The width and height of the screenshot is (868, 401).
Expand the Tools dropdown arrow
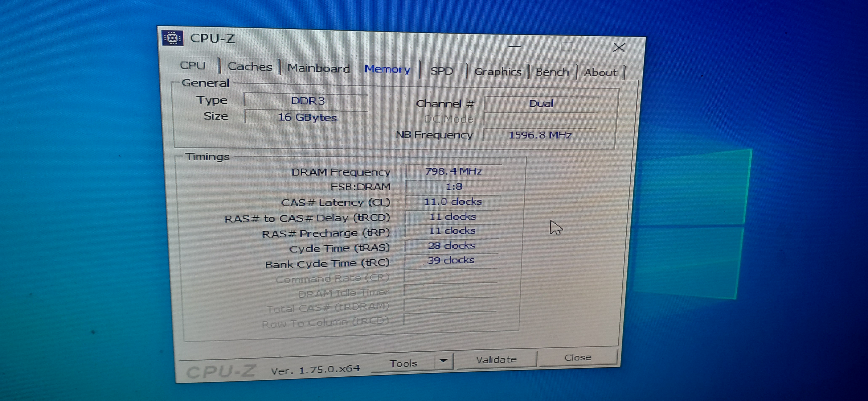(443, 361)
